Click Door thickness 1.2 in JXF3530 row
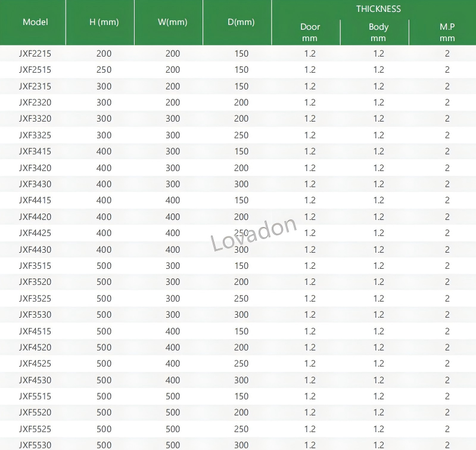The height and width of the screenshot is (450, 476). tap(310, 315)
